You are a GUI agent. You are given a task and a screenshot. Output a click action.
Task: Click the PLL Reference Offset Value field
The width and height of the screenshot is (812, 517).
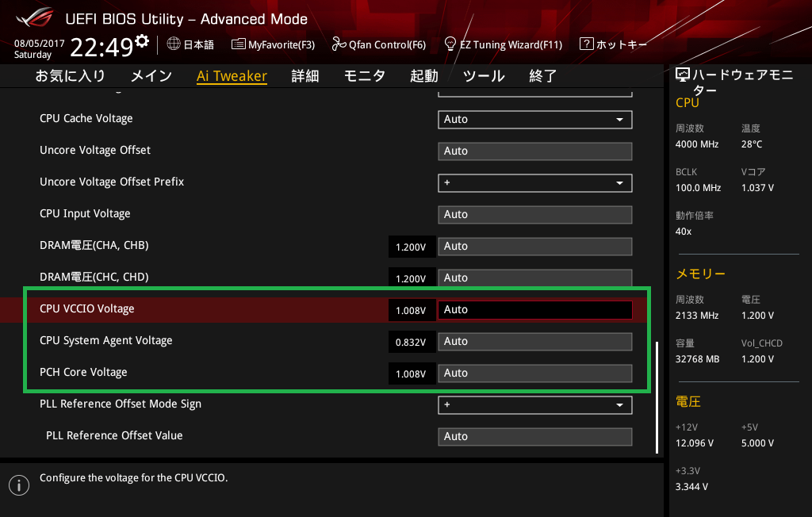(535, 437)
